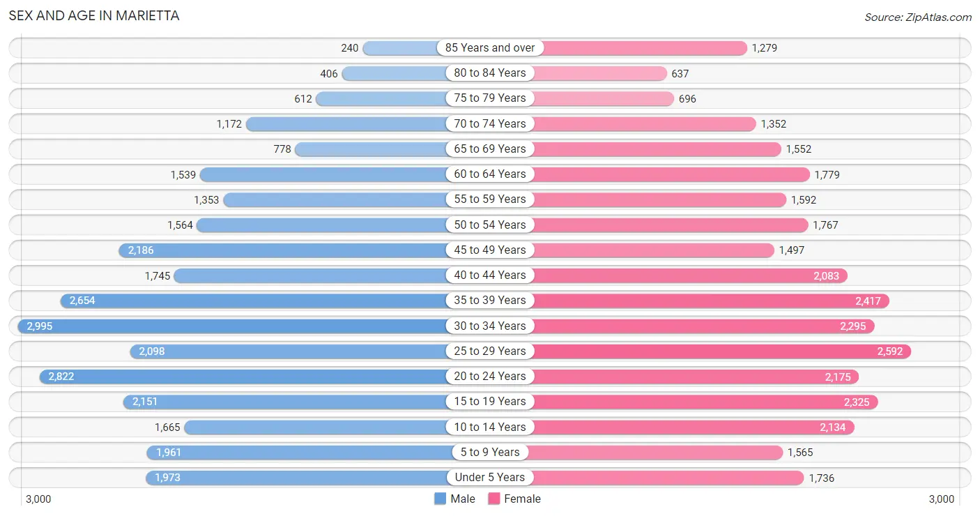The height and width of the screenshot is (516, 980).
Task: Select the 30 to 34 Years male bar
Action: click(237, 326)
